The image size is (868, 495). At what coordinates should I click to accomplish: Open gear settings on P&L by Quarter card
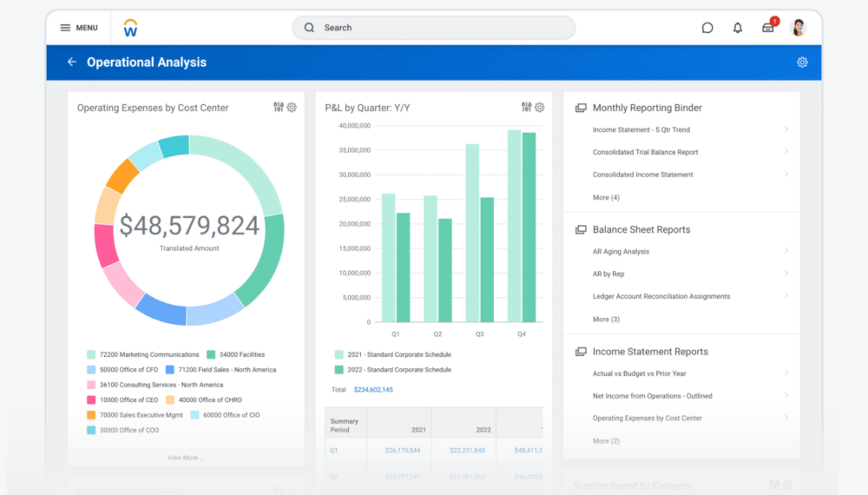540,108
